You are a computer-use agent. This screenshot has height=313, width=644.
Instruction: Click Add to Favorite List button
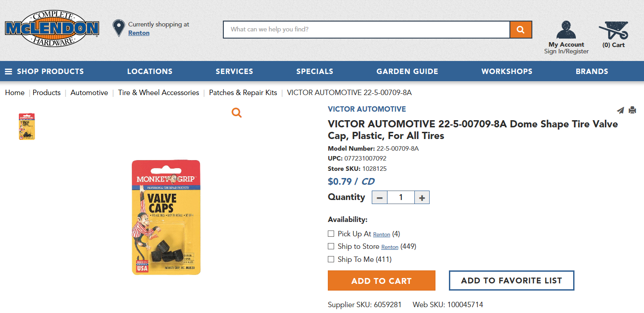click(512, 281)
